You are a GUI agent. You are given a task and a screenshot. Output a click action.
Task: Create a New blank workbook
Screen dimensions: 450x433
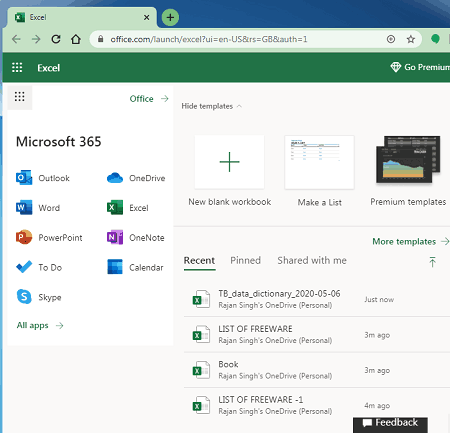coord(229,162)
